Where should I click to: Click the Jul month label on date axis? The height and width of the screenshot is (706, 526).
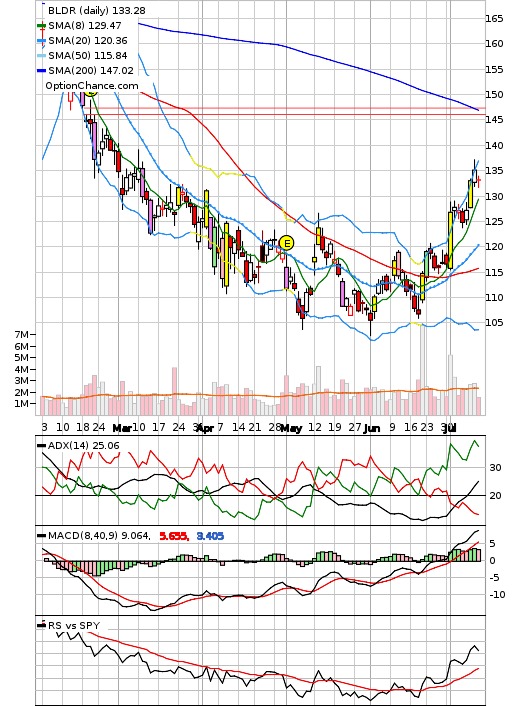point(449,428)
